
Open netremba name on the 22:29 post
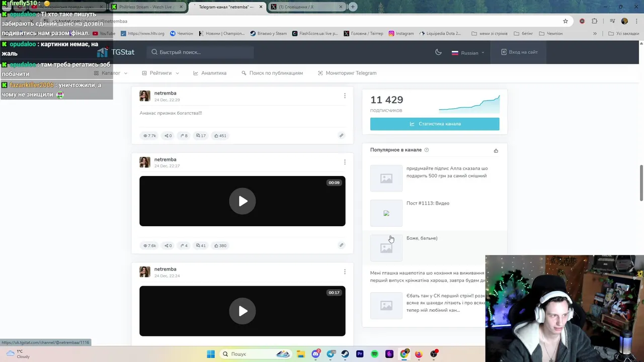coord(165,93)
